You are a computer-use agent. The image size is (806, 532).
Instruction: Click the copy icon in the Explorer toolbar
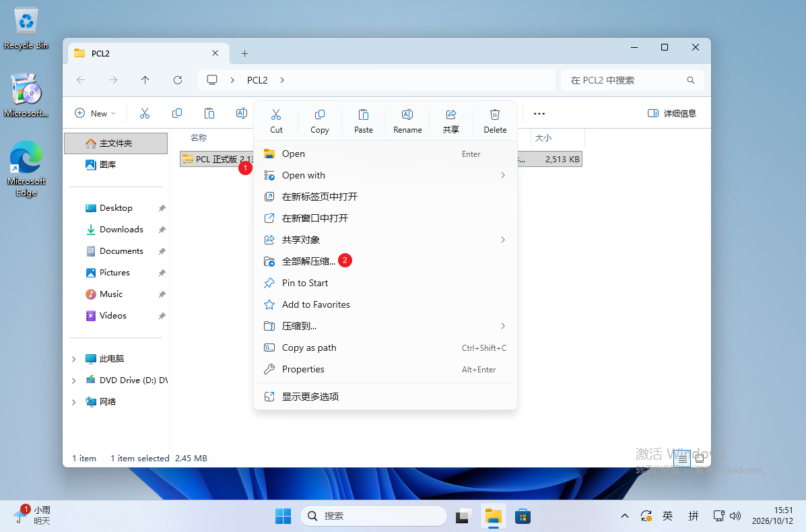(x=177, y=113)
